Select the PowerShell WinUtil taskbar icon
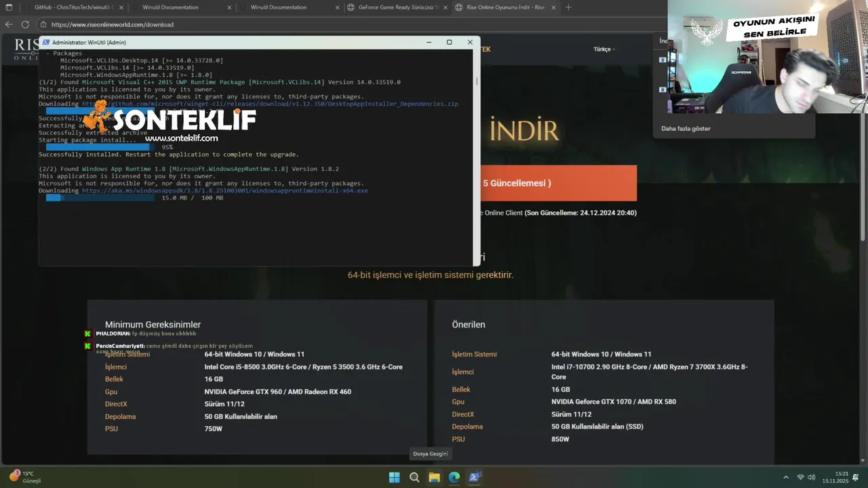The height and width of the screenshot is (488, 868). (475, 477)
